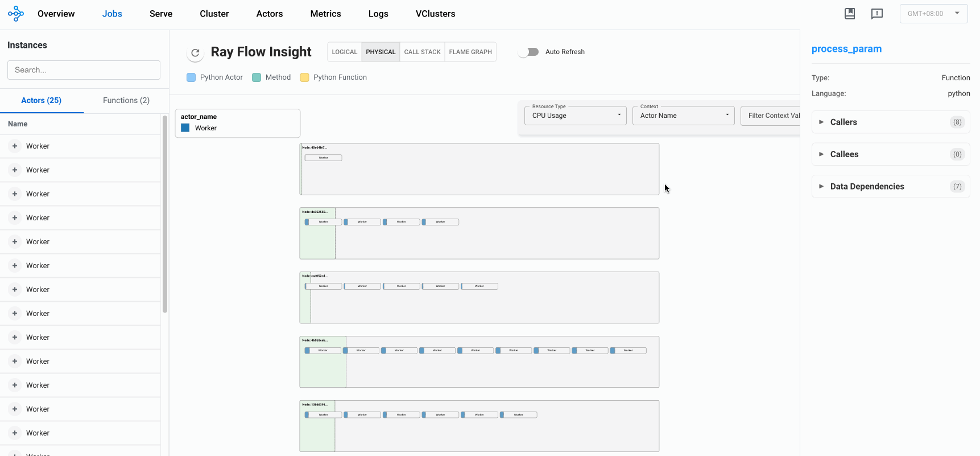The width and height of the screenshot is (980, 456).
Task: Open the GMT+08:00 timezone dropdown
Action: coord(933,14)
